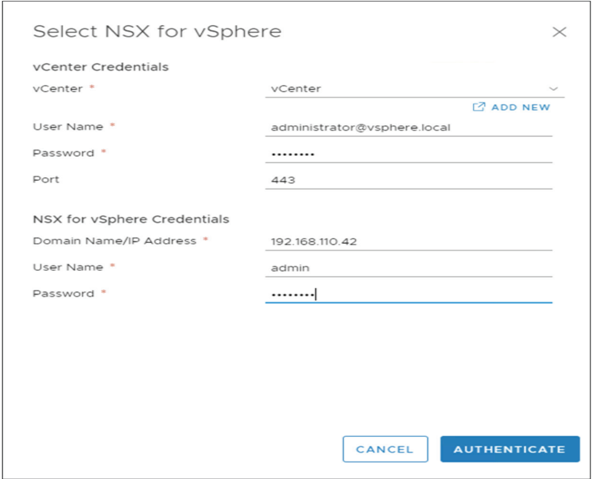
Task: Click the AUTHENTICATE button
Action: click(510, 449)
